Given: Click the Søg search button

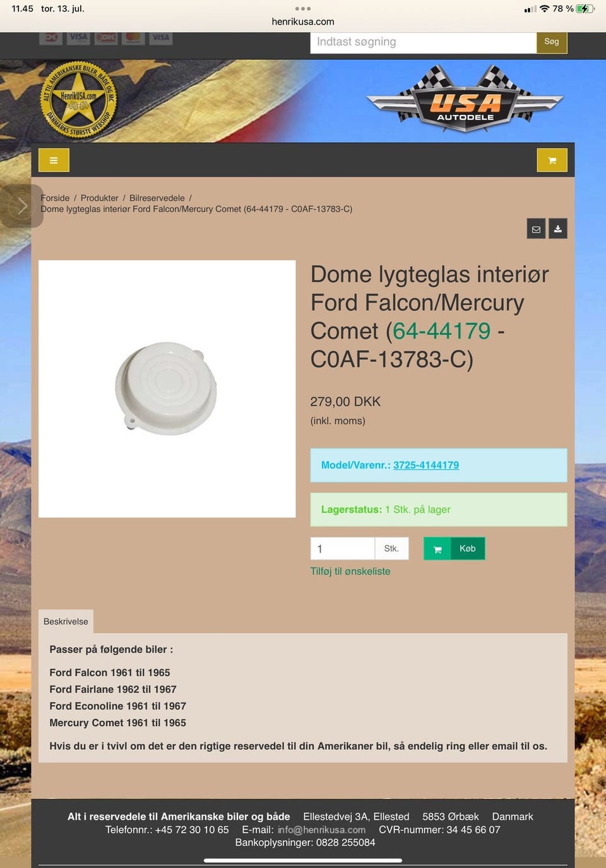Looking at the screenshot, I should pos(552,42).
